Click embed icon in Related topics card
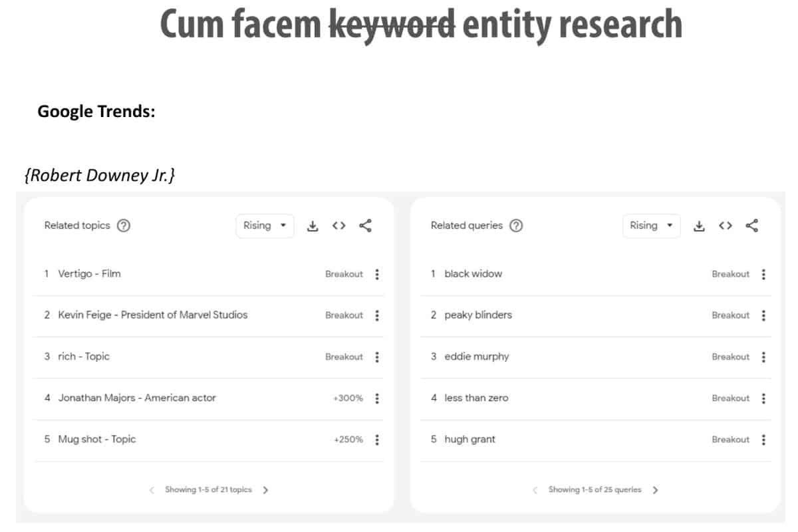The image size is (798, 532). click(339, 226)
